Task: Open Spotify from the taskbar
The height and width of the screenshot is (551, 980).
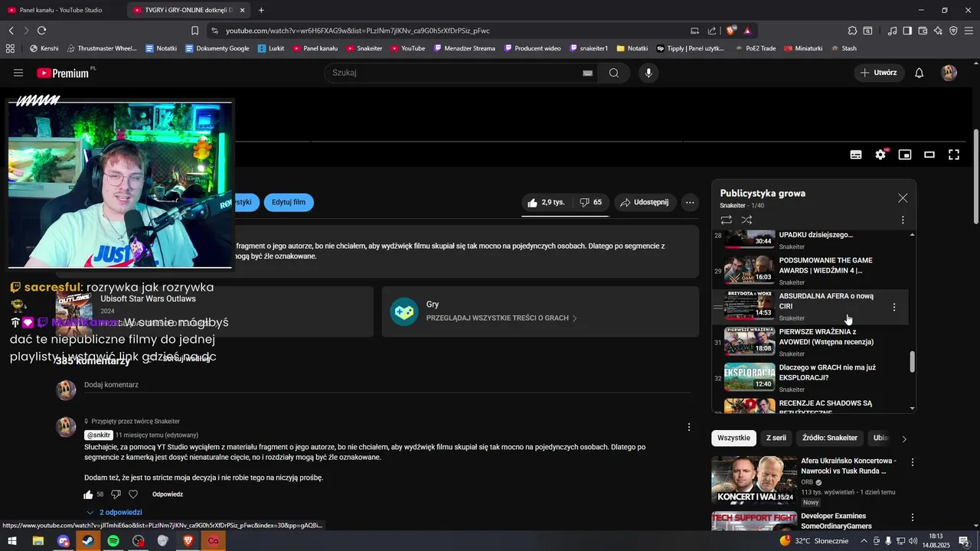Action: 113,541
